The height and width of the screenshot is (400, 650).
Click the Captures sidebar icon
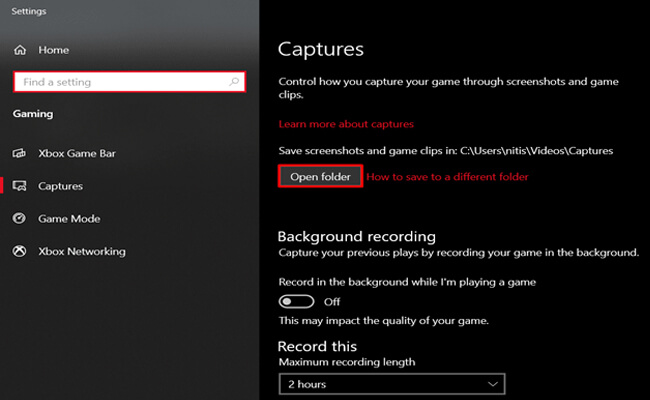(19, 186)
